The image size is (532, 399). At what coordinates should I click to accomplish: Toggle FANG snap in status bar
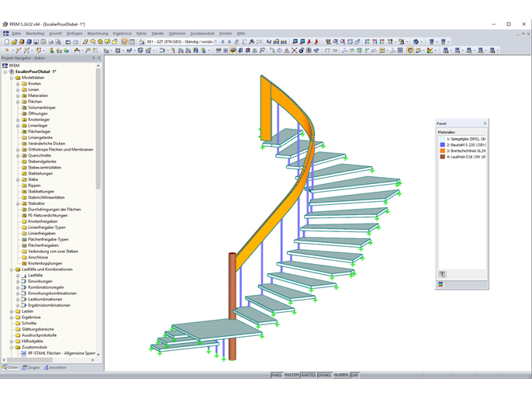click(x=277, y=375)
